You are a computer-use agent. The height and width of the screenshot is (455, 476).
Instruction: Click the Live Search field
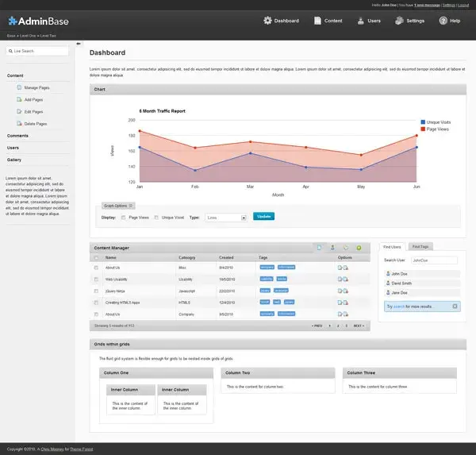point(37,51)
